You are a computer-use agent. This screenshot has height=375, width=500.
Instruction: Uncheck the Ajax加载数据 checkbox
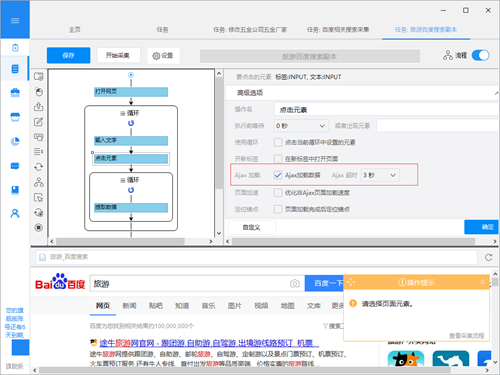(278, 175)
